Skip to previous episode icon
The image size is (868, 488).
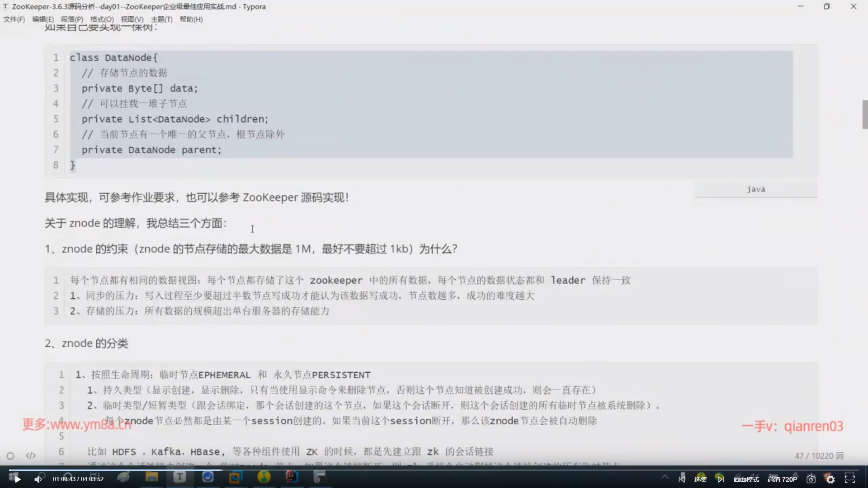[x=682, y=479]
